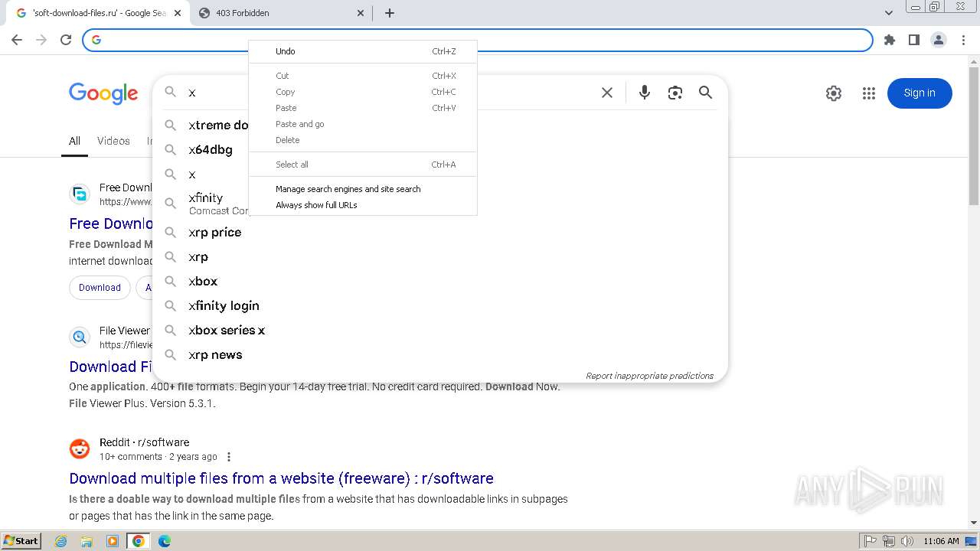Click the Sign in button
Viewport: 980px width, 551px height.
point(920,93)
